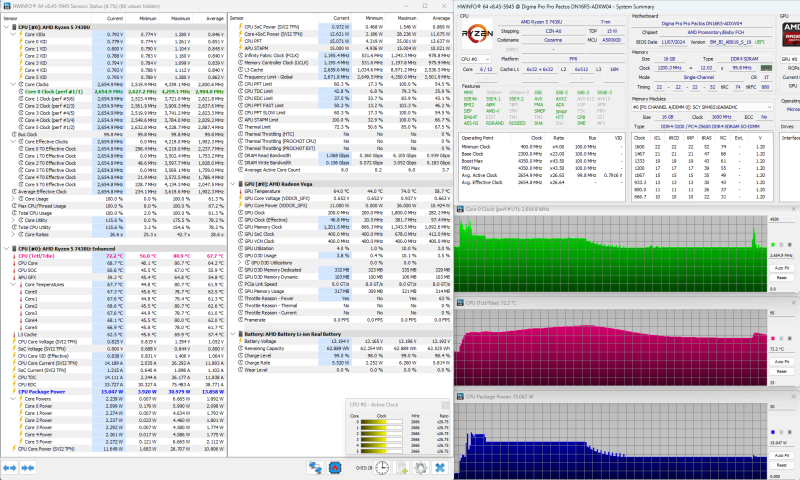Start logging with the file-plus icon
The image size is (800, 480).
pos(402,467)
